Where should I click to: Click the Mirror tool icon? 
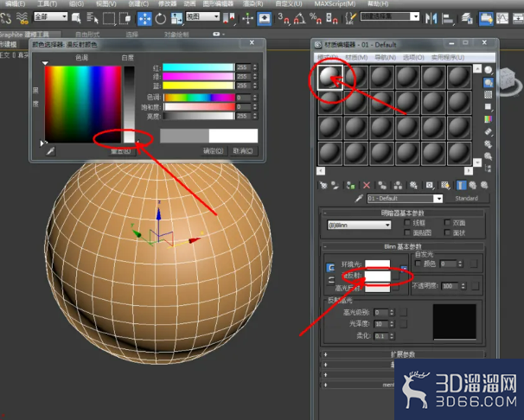pyautogui.click(x=431, y=18)
